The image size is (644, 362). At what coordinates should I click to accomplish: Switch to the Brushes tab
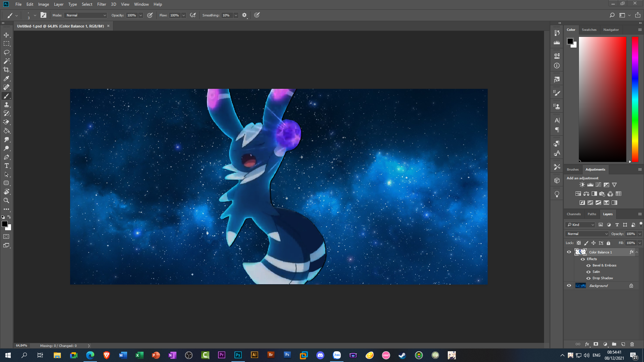coord(573,170)
